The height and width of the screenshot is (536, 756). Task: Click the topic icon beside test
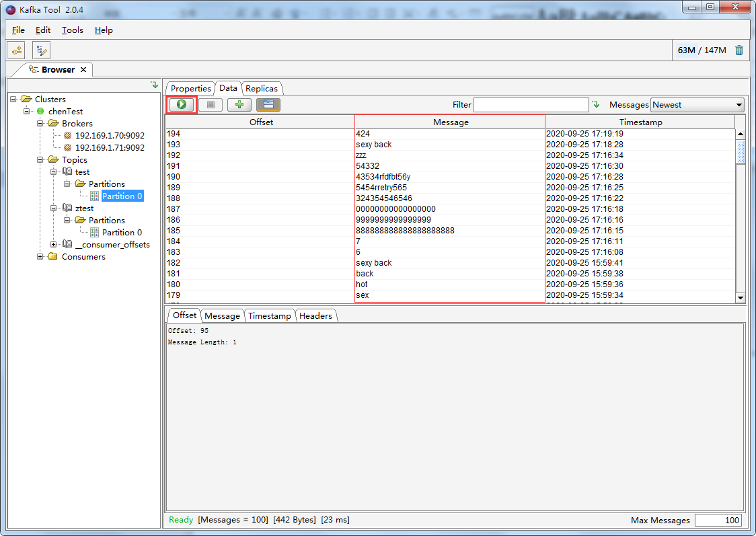[x=67, y=171]
